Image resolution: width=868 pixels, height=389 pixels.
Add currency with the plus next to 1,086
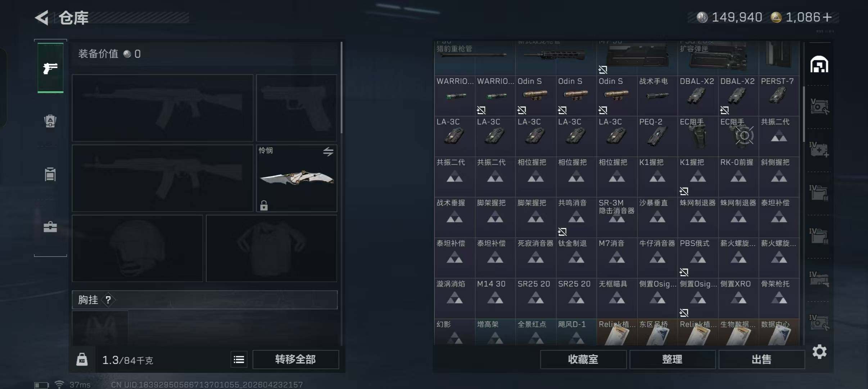click(x=827, y=17)
